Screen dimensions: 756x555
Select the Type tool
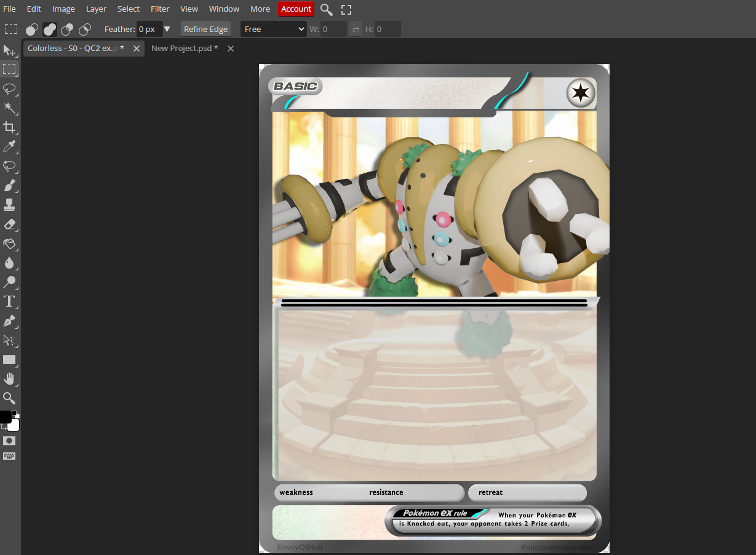click(x=9, y=301)
